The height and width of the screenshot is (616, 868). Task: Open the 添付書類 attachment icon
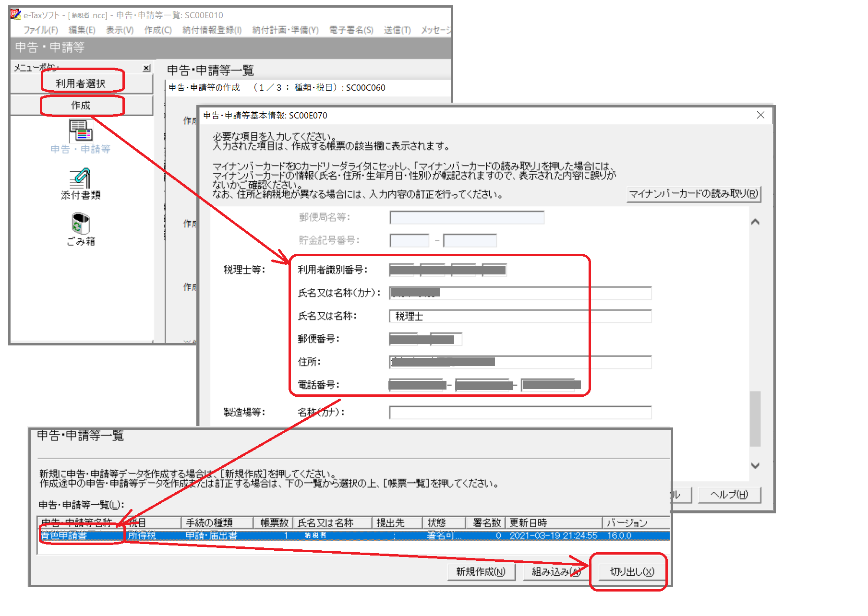pyautogui.click(x=81, y=184)
